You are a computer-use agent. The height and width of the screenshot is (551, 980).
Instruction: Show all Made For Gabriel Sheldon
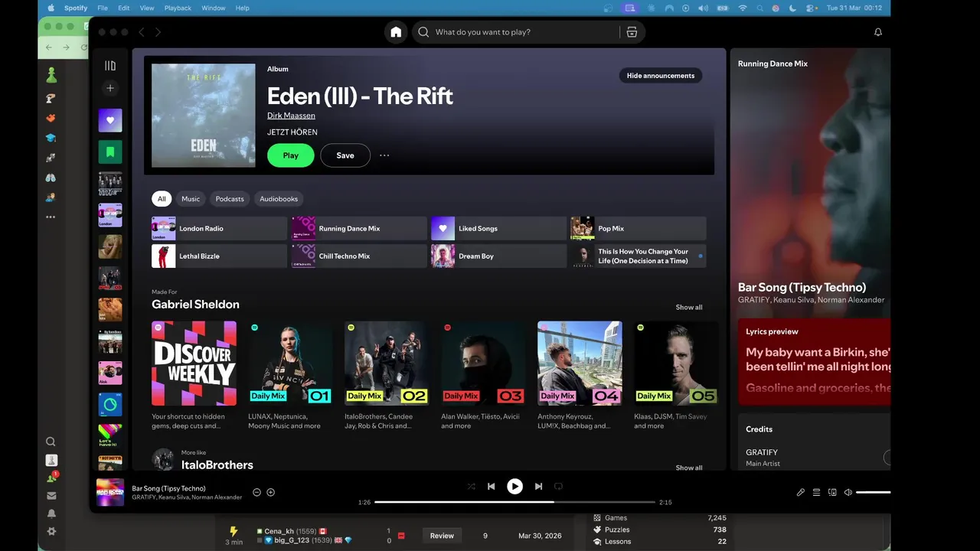point(688,308)
